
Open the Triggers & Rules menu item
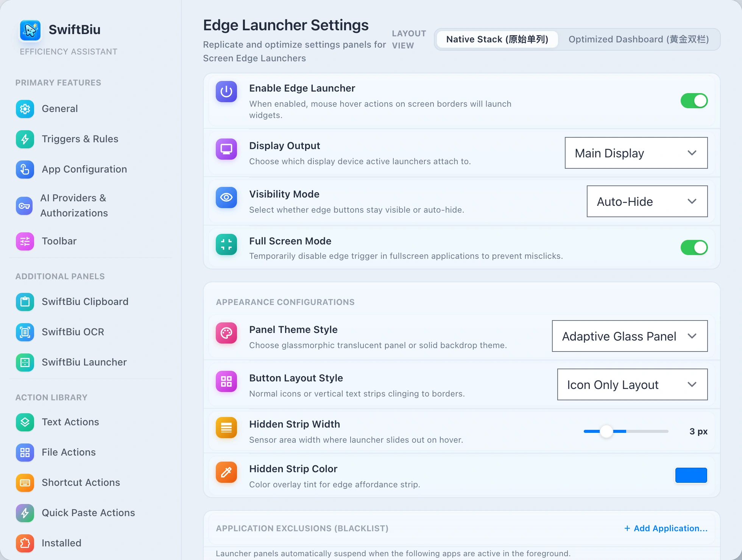coord(91,139)
